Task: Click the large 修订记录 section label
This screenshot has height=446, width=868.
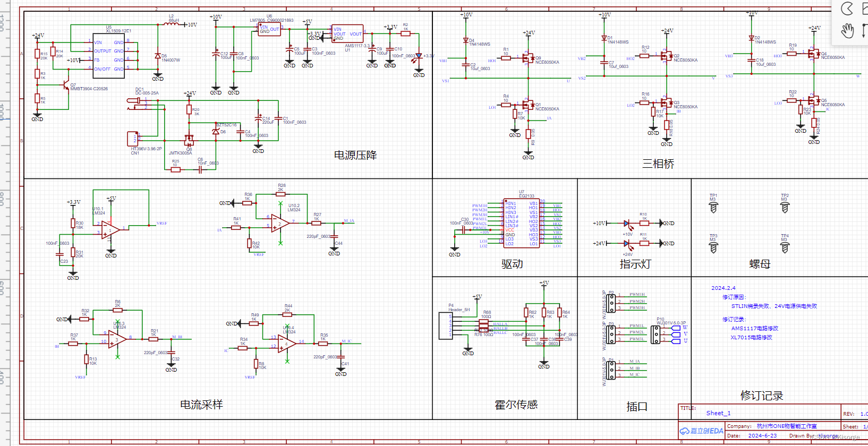Action: 762,396
